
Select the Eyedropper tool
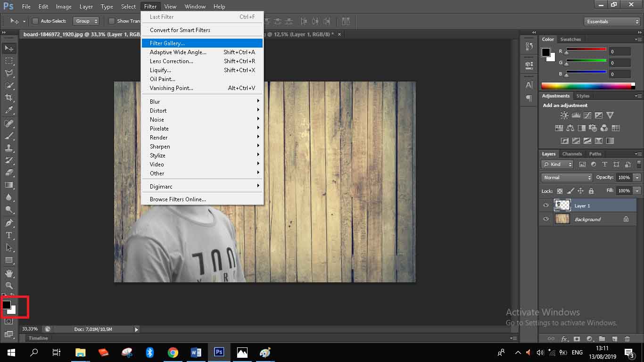coord(9,110)
